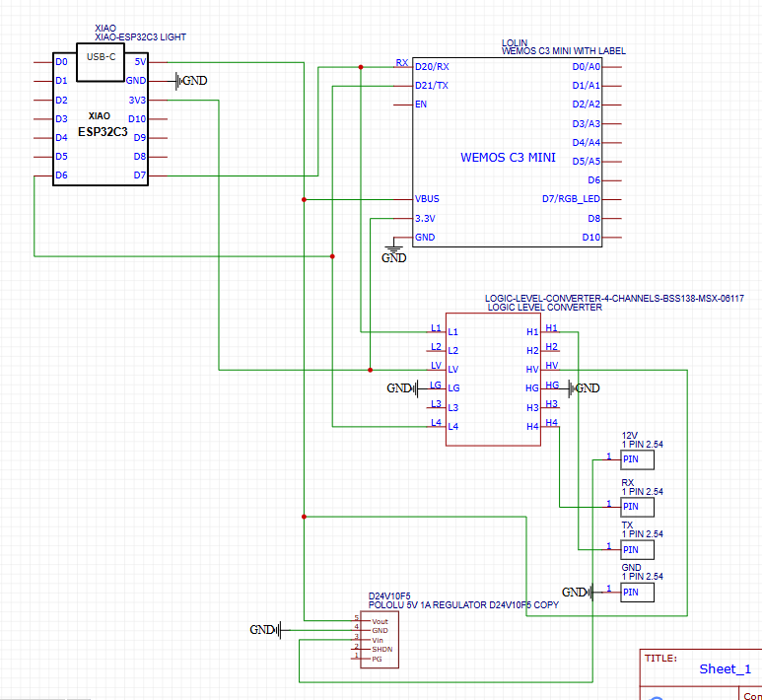
Task: Select the D7/RGB_LED pin on WEMOS
Action: tap(571, 199)
